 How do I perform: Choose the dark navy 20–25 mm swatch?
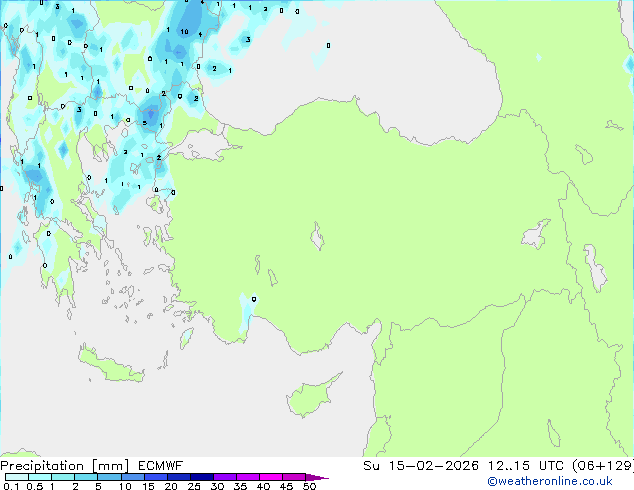click(181, 478)
